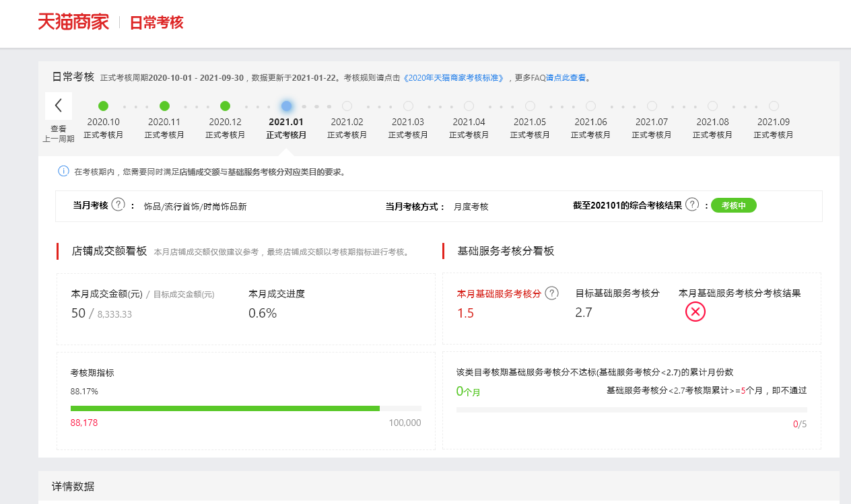Click the 饰品/流行首饰/时尚饰品新 category text

pyautogui.click(x=195, y=207)
